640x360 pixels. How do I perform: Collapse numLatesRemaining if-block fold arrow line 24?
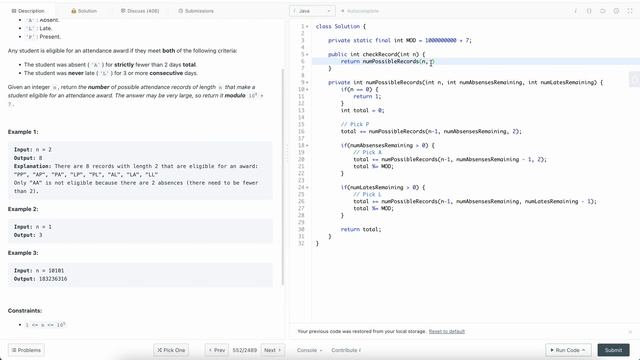tap(307, 187)
